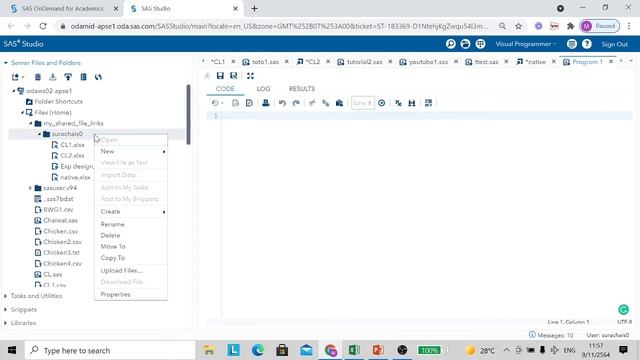This screenshot has height=360, width=640.
Task: Click the Properties icon in the file panel
Action: pos(83,77)
